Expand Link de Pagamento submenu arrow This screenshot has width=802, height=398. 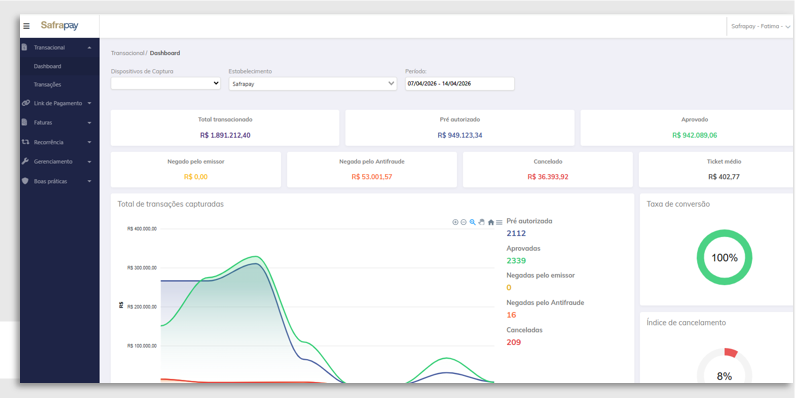coord(90,103)
